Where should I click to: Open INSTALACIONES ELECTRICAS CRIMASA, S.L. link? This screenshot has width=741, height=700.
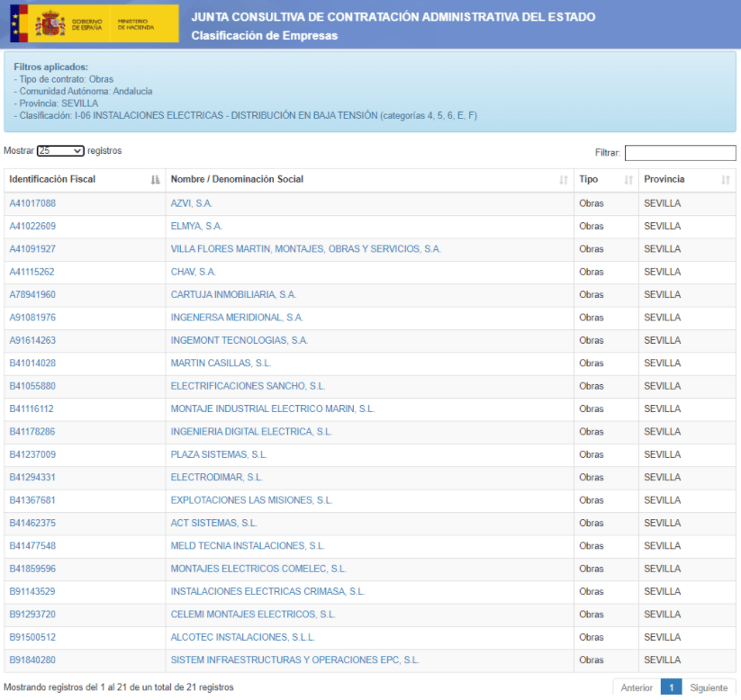tap(267, 592)
